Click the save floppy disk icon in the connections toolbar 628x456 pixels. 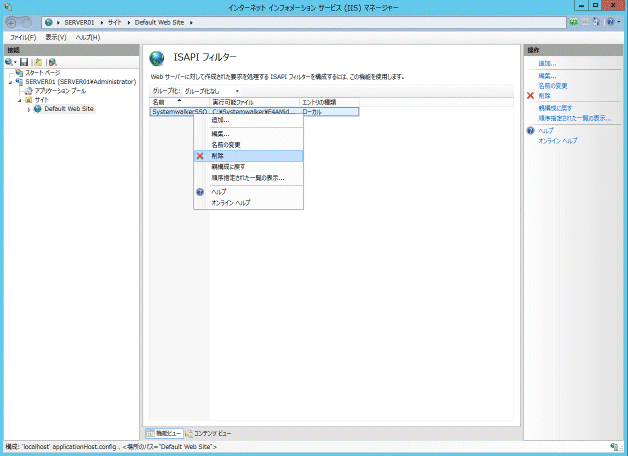point(24,62)
